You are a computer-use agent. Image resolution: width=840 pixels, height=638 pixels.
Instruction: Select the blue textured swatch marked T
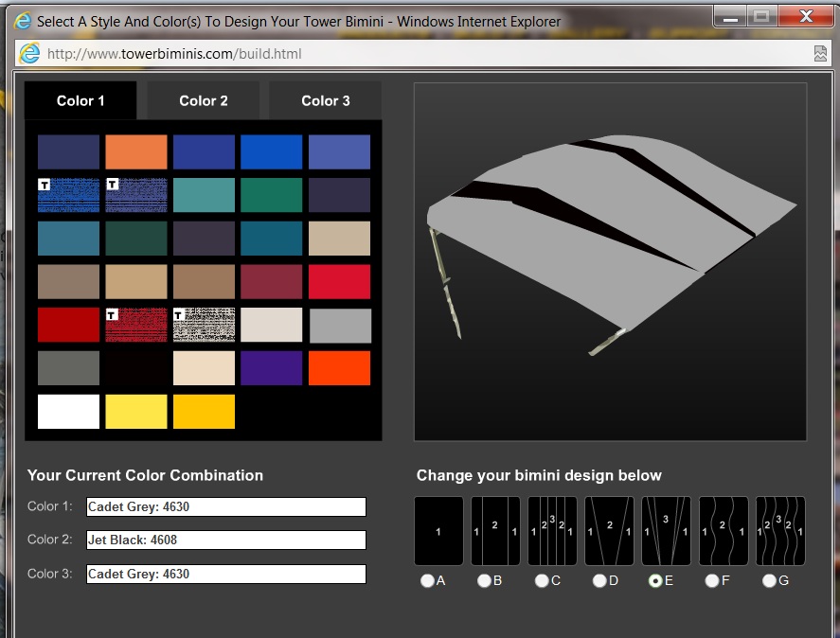click(68, 195)
